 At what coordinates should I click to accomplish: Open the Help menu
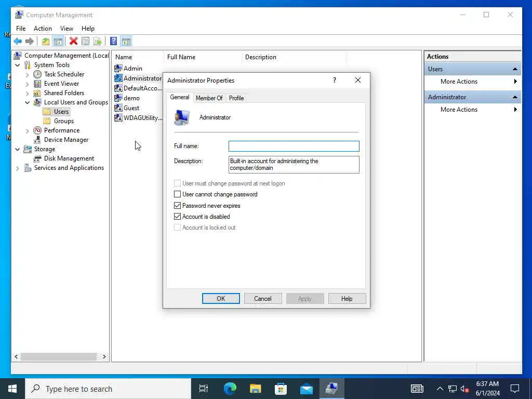tap(88, 29)
